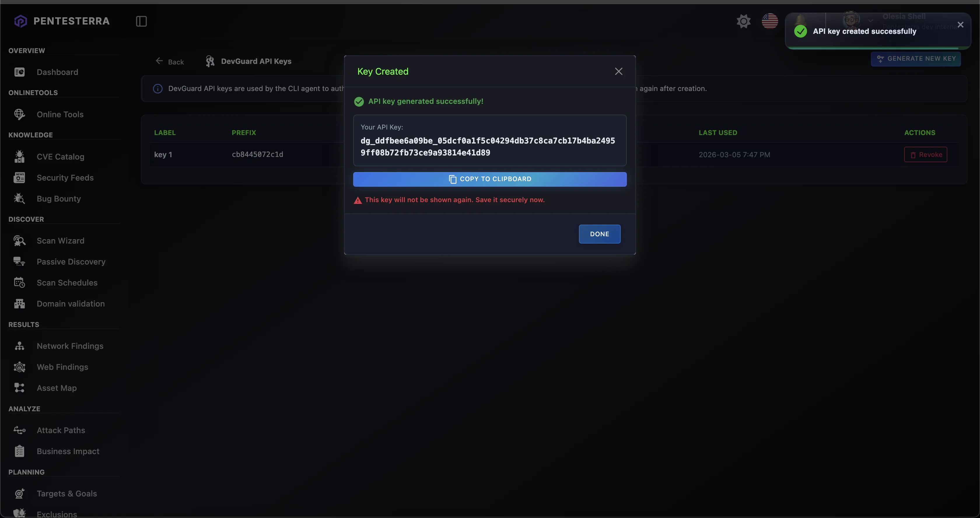Open Web Findings results
The height and width of the screenshot is (518, 980).
coord(62,367)
